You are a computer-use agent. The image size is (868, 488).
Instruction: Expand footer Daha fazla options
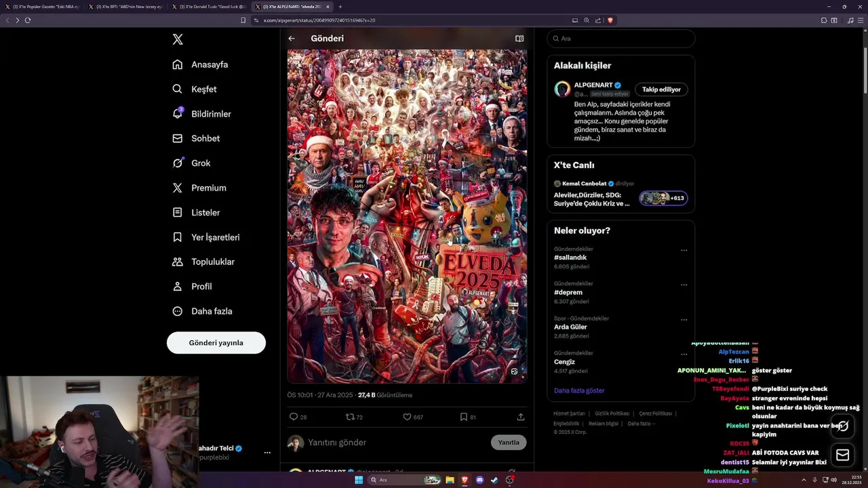[x=642, y=424]
